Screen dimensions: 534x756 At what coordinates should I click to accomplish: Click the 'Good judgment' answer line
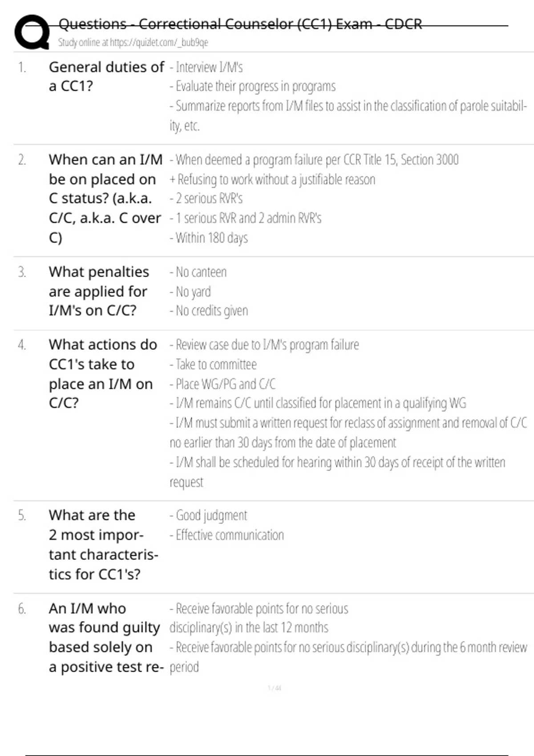(208, 515)
